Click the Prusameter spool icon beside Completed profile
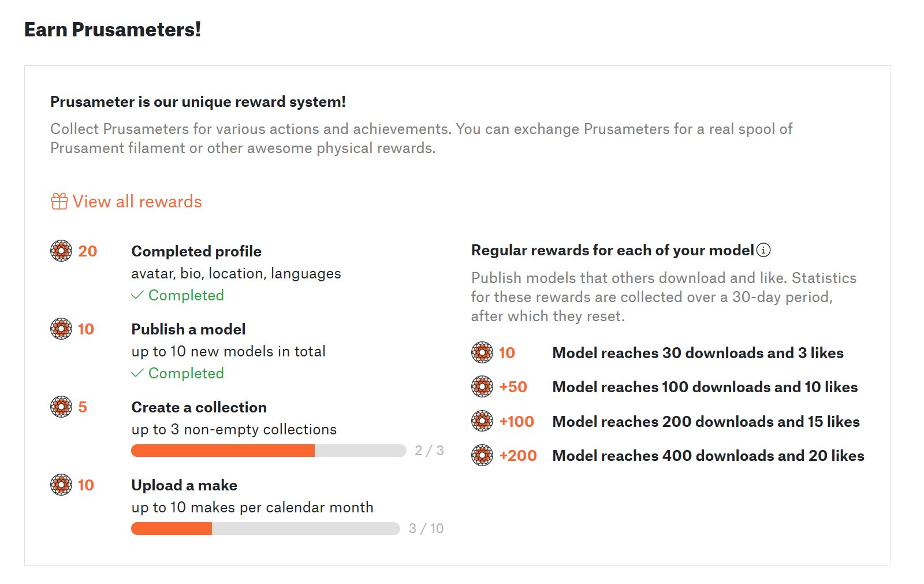Viewport: 924px width, 584px height. coord(61,251)
